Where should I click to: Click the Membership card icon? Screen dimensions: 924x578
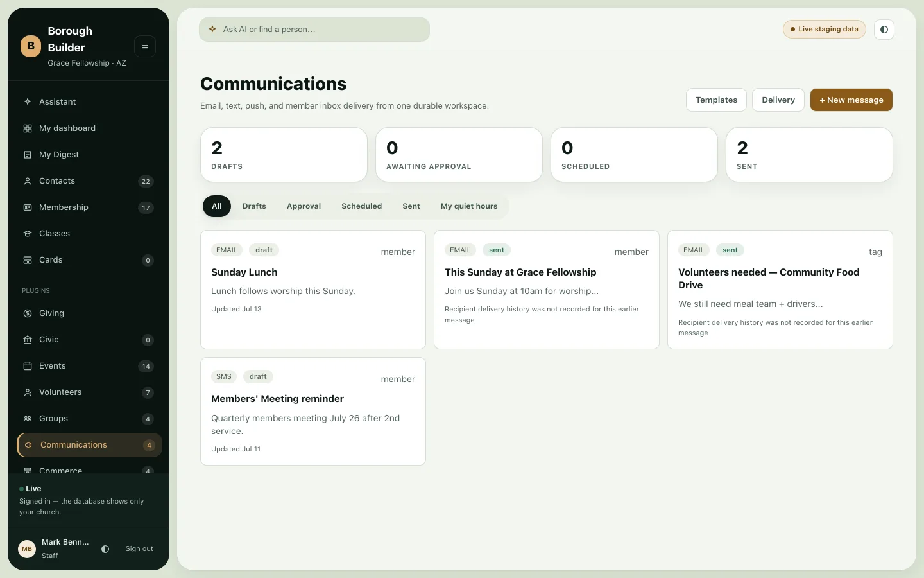tap(28, 207)
